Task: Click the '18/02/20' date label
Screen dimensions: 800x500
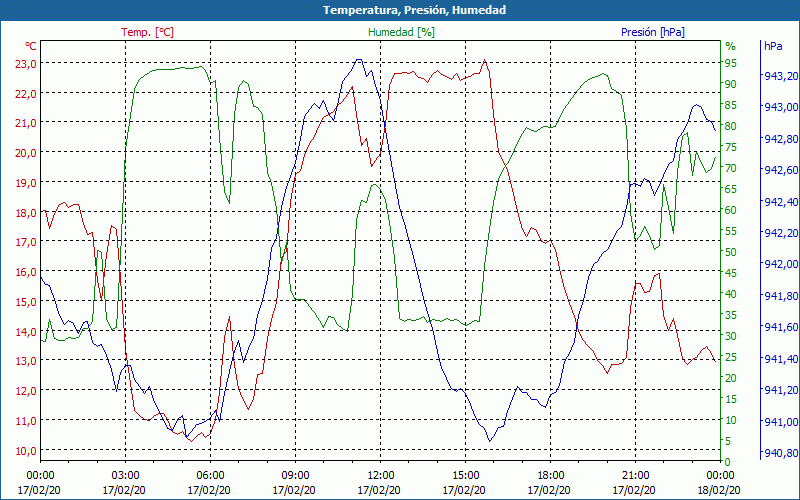Action: coord(719,490)
